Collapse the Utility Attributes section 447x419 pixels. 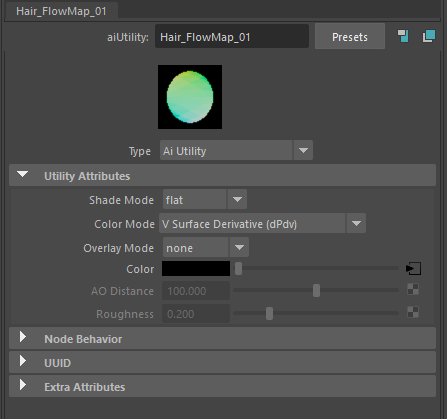(222, 175)
